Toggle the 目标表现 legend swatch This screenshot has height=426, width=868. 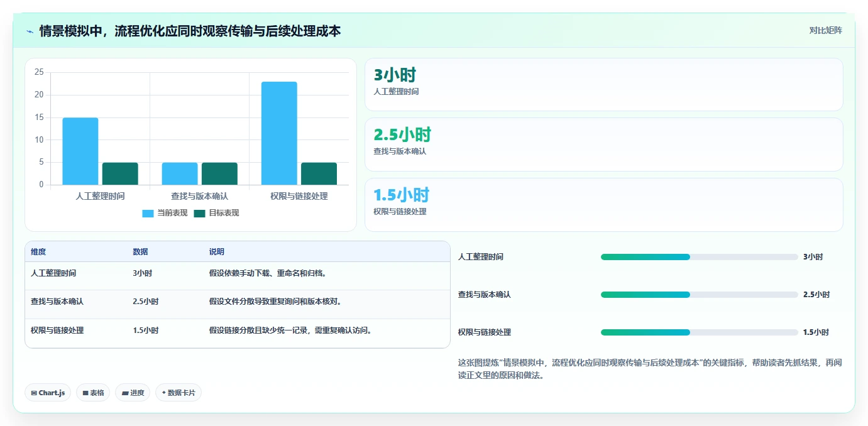pos(199,213)
